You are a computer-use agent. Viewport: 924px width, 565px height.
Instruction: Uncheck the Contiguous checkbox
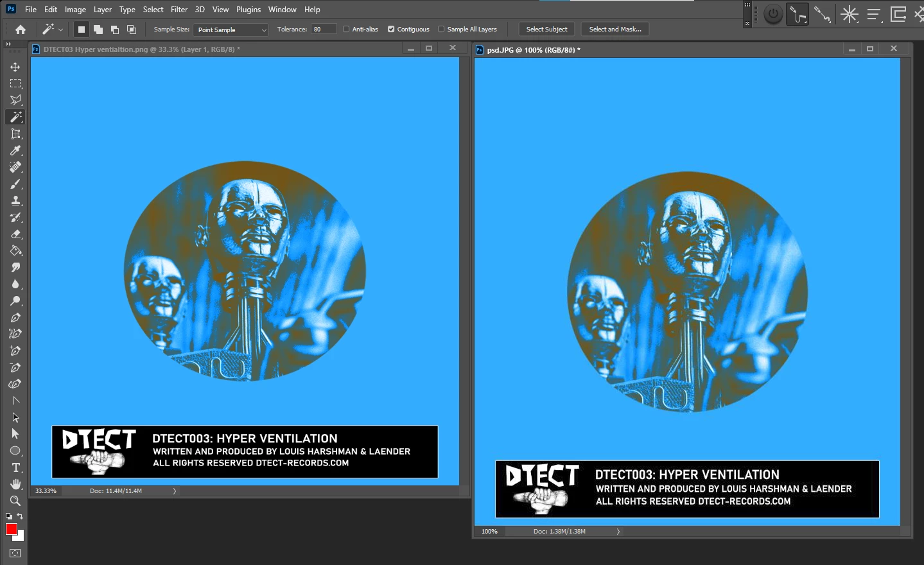coord(391,29)
